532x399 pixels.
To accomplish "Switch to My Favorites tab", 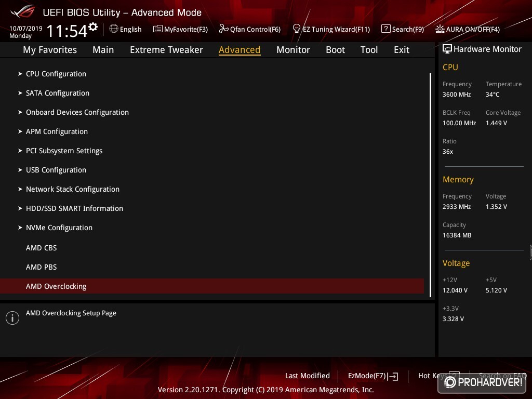I will tap(50, 50).
